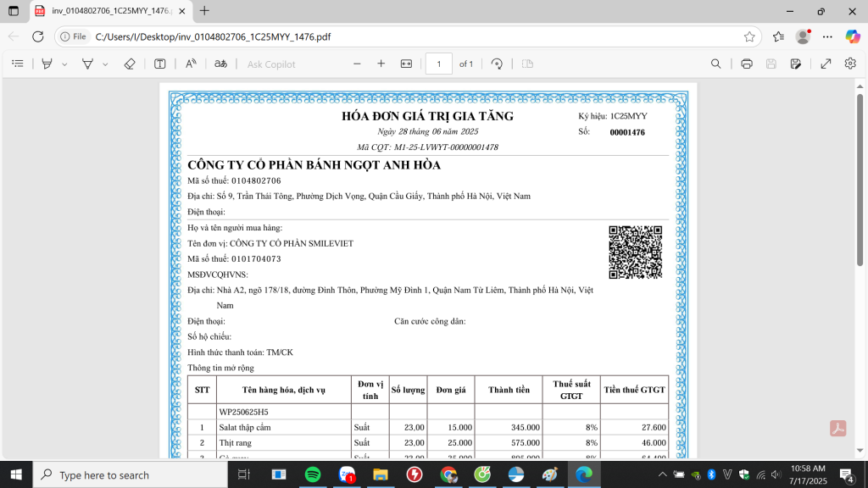Print the invoice PDF

[747, 64]
